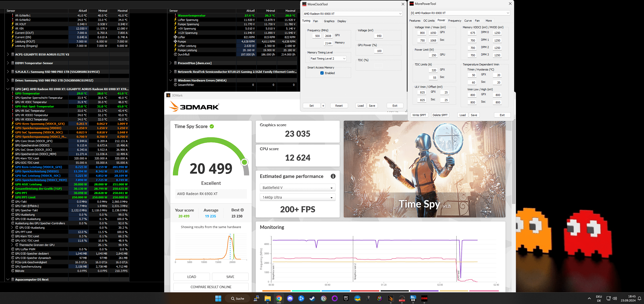Open the network status tray icon
644x304 pixels.
[608, 298]
